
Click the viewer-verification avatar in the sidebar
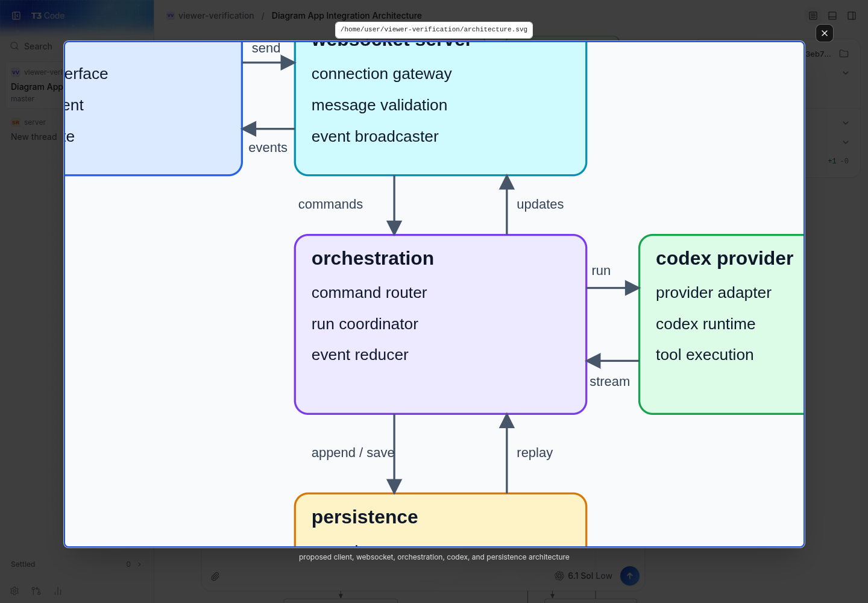16,72
